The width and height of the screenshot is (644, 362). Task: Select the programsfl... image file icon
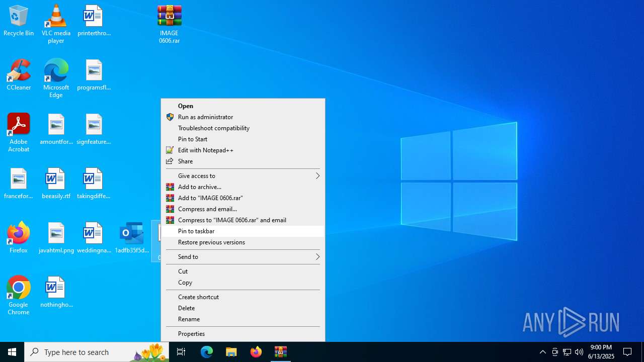tap(94, 75)
